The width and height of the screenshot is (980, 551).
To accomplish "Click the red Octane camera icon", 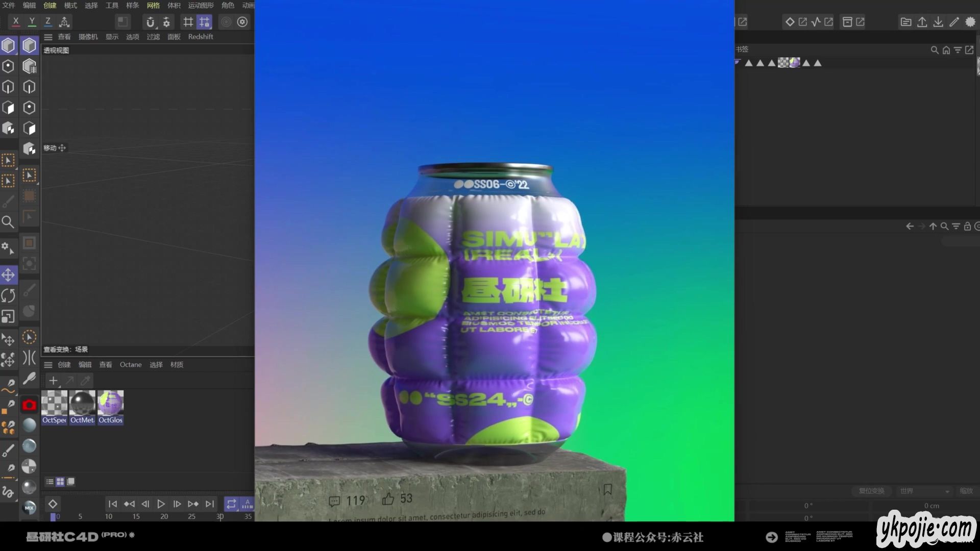I will 29,405.
